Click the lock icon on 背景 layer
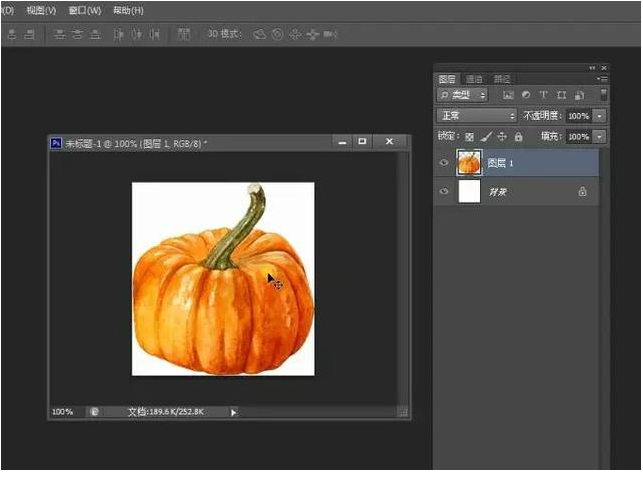 tap(582, 191)
